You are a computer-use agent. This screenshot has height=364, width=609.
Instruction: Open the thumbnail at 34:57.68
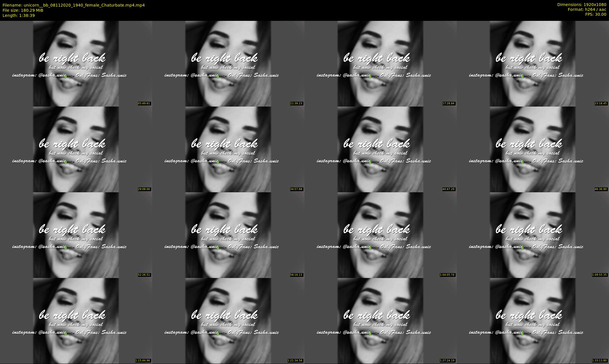pos(228,149)
